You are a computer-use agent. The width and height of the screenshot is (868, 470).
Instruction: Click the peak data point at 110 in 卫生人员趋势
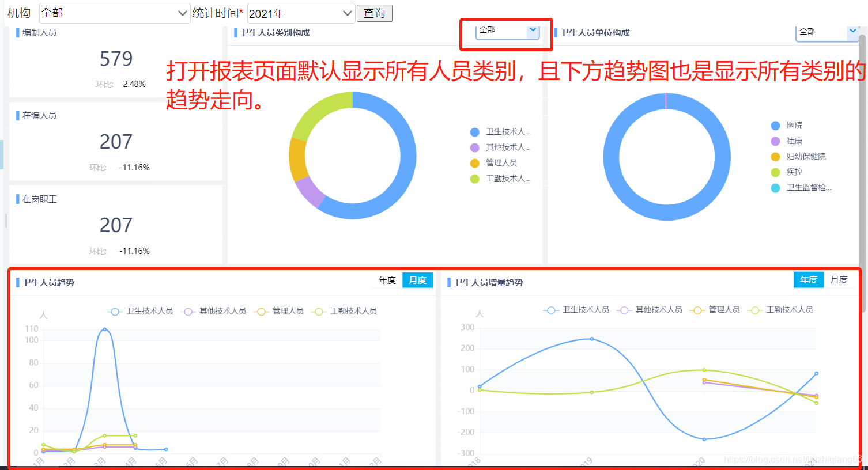coord(104,329)
